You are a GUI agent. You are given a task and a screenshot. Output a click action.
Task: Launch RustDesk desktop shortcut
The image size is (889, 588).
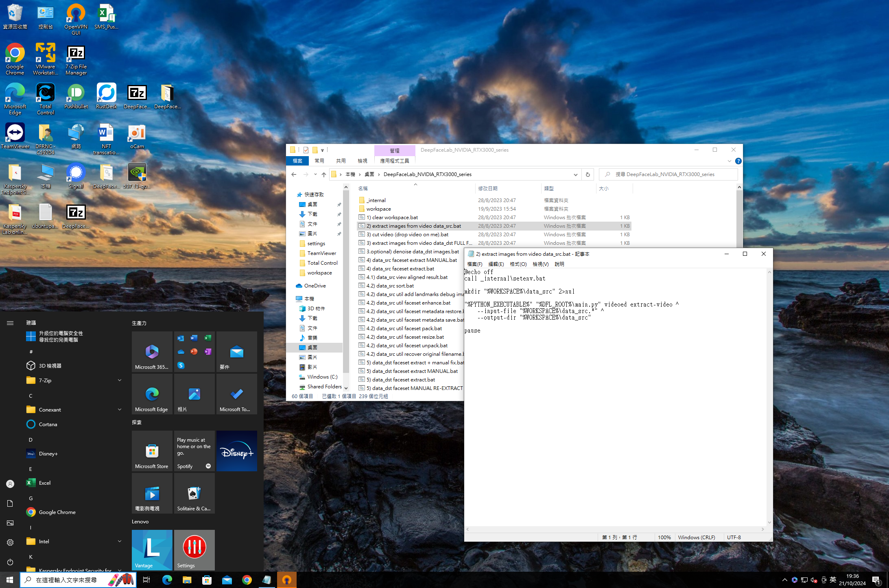[107, 96]
